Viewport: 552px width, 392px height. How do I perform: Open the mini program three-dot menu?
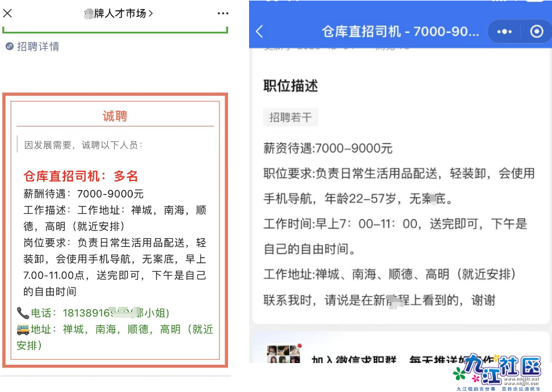coord(504,32)
